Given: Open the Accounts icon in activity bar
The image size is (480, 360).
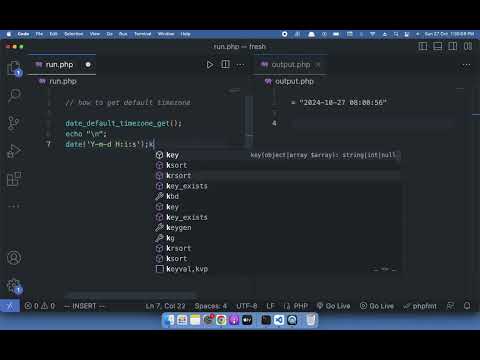Looking at the screenshot, I should pos(14,258).
